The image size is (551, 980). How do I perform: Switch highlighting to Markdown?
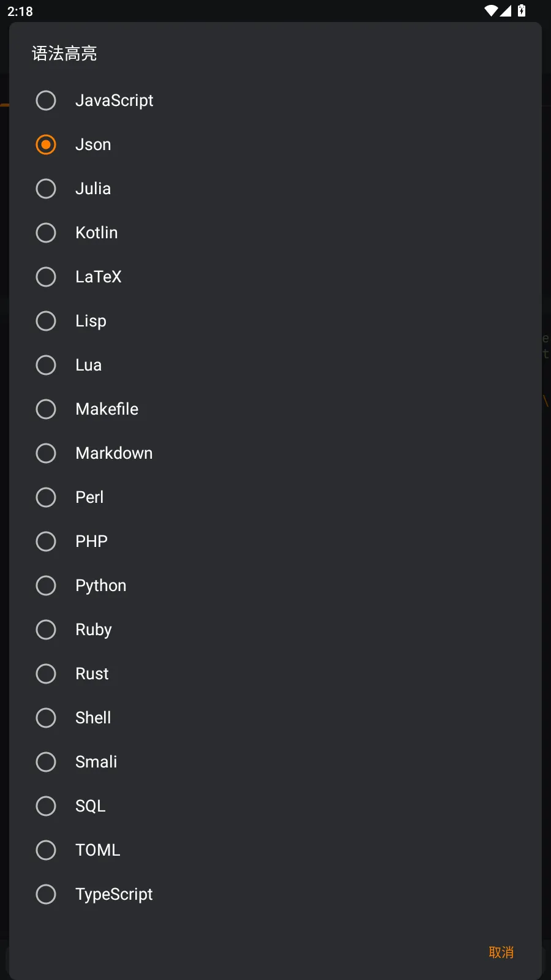46,453
